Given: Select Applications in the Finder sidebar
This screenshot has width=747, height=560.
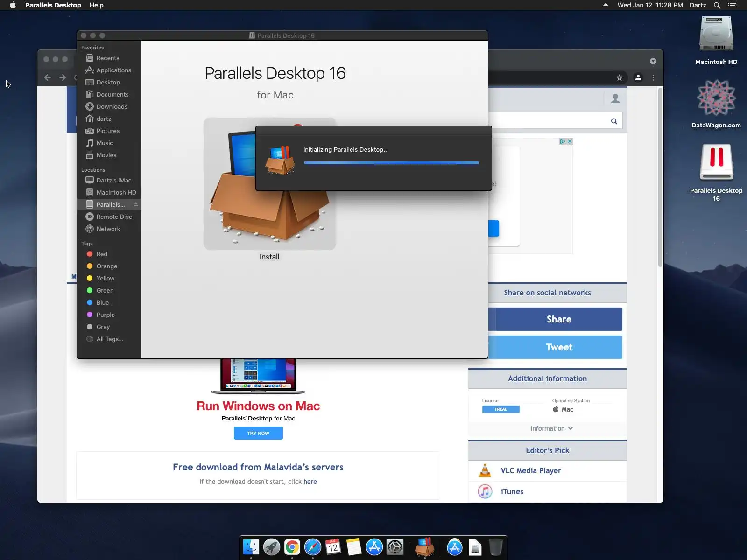Looking at the screenshot, I should [109, 70].
